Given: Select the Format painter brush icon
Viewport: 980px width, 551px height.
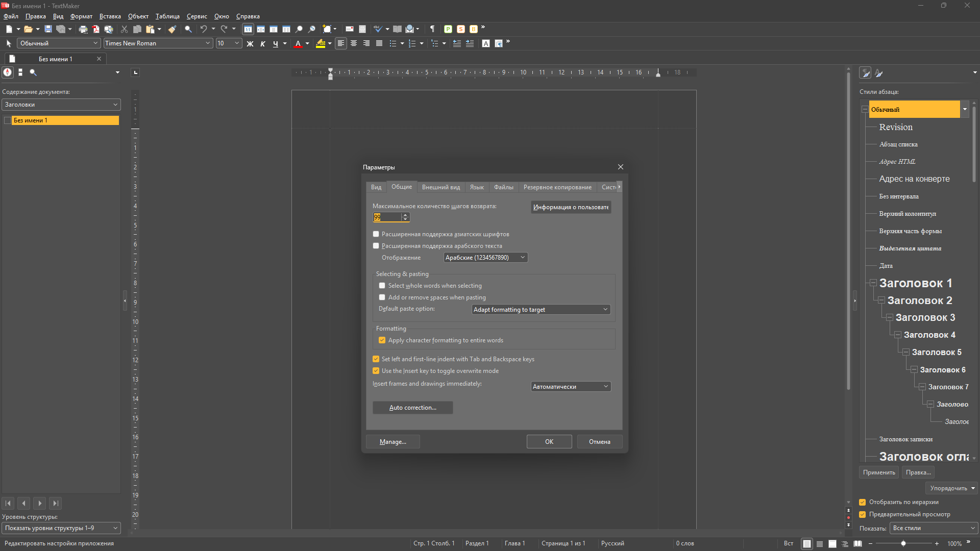Looking at the screenshot, I should pyautogui.click(x=173, y=29).
